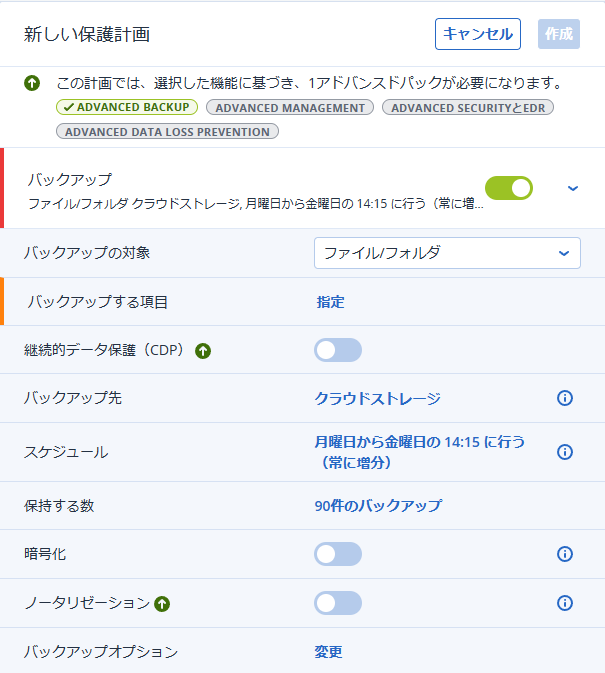Click the upgrade arrow icon next to CDP

pyautogui.click(x=203, y=351)
